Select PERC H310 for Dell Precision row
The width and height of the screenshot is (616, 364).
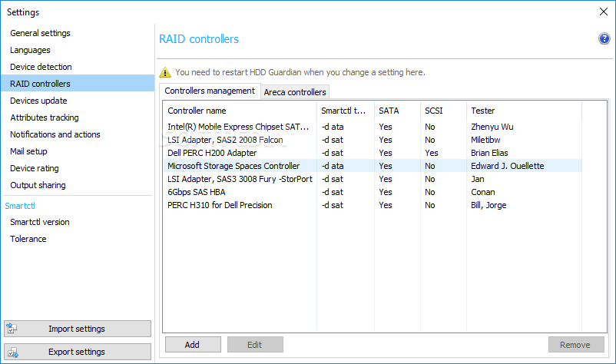coord(373,205)
